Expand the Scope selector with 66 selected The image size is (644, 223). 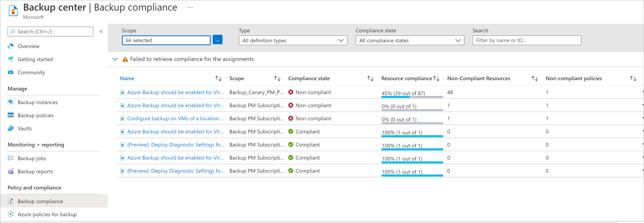218,40
